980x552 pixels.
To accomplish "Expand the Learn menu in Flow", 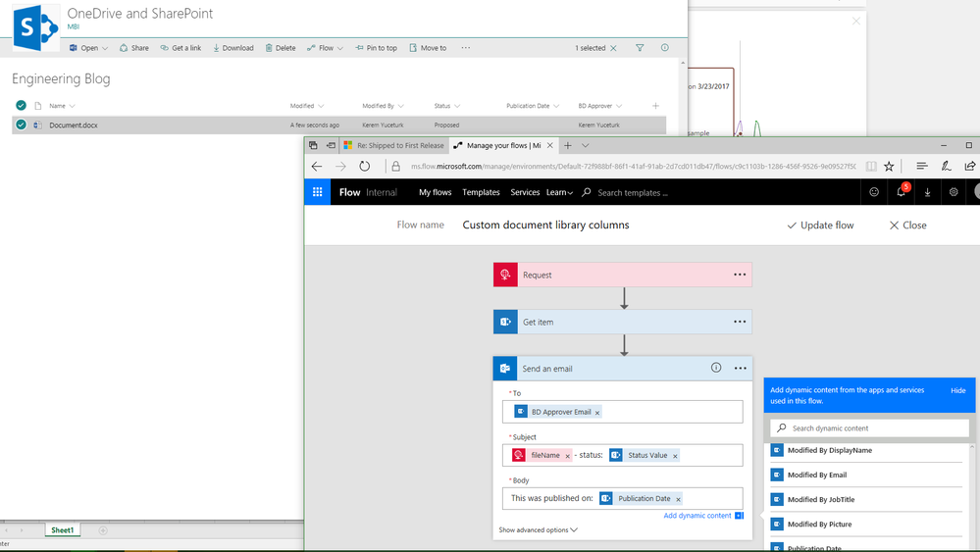I will click(559, 192).
